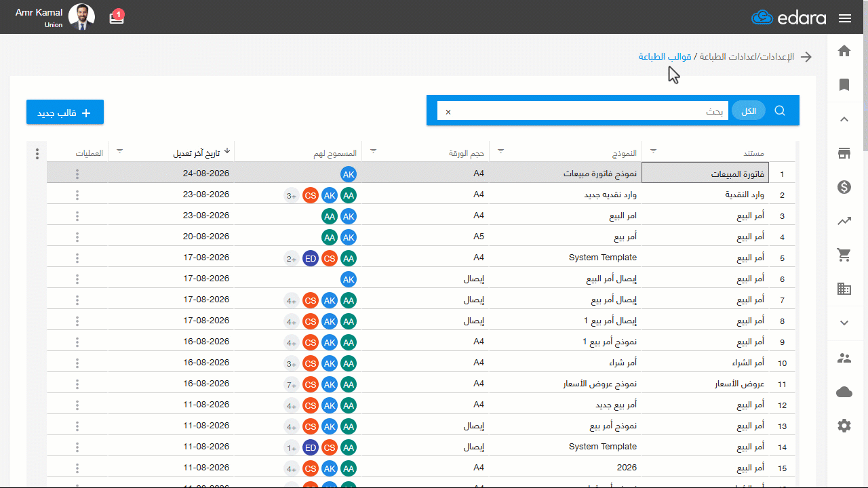Viewport: 868px width, 488px height.
Task: Open the bookmarks sidebar icon
Action: coord(844,85)
